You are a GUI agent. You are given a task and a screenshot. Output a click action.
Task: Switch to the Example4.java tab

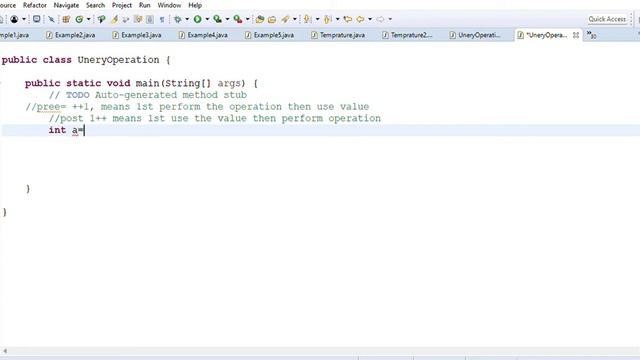[x=203, y=35]
